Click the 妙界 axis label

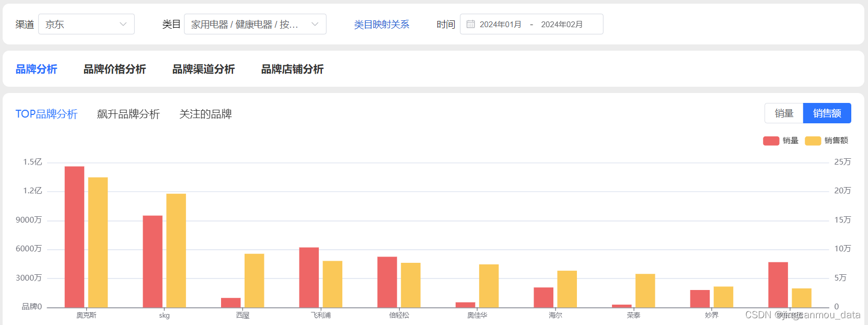click(x=712, y=315)
